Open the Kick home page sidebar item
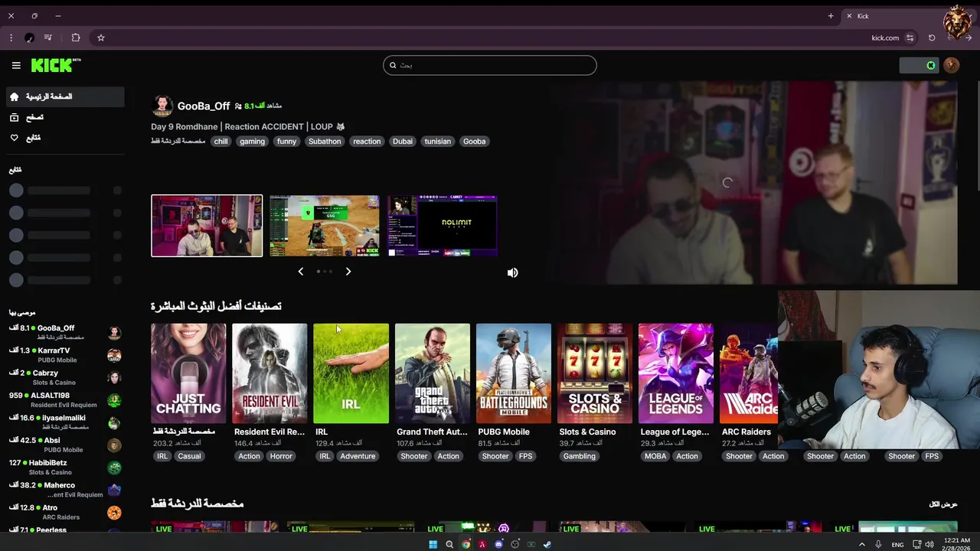980x551 pixels. pos(65,96)
